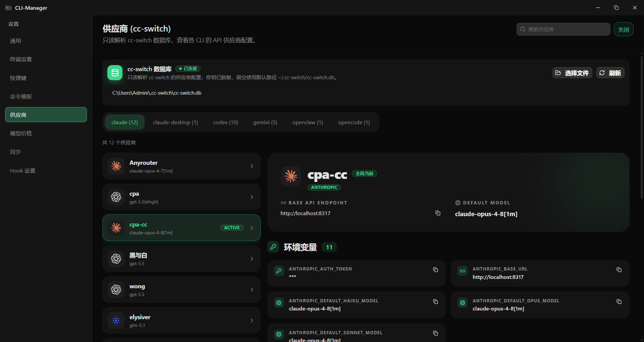
Task: Focus the 搜索供应商 search field
Action: [x=563, y=29]
